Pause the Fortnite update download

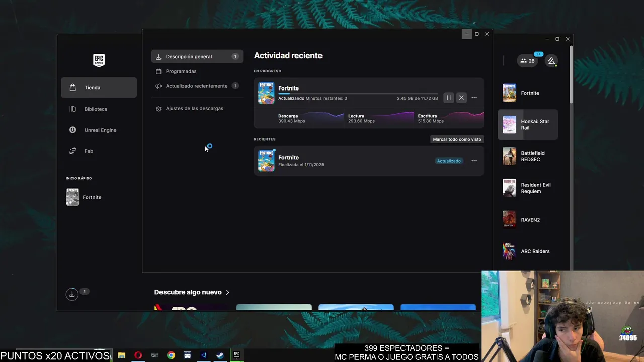(448, 98)
